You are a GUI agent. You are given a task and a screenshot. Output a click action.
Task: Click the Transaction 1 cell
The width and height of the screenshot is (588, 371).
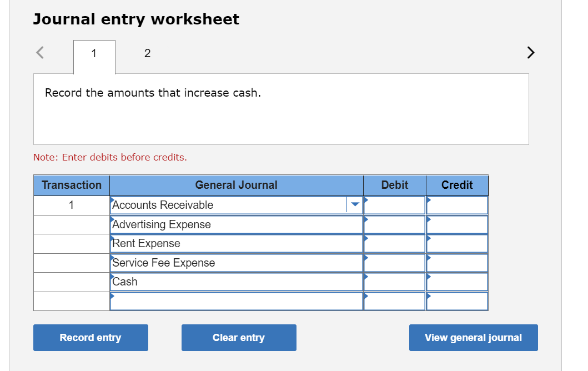click(x=71, y=205)
